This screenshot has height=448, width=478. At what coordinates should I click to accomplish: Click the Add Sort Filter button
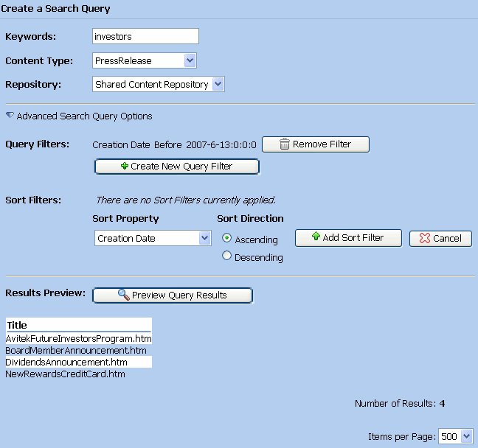pyautogui.click(x=348, y=238)
